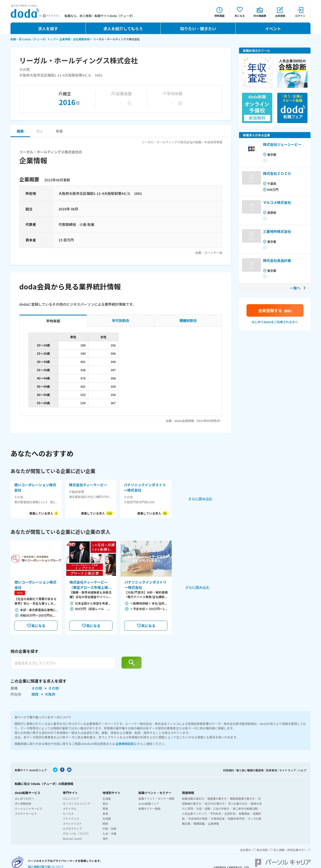Click 個人情報の取り扱いについて link
The image size is (321, 868).
45,866
